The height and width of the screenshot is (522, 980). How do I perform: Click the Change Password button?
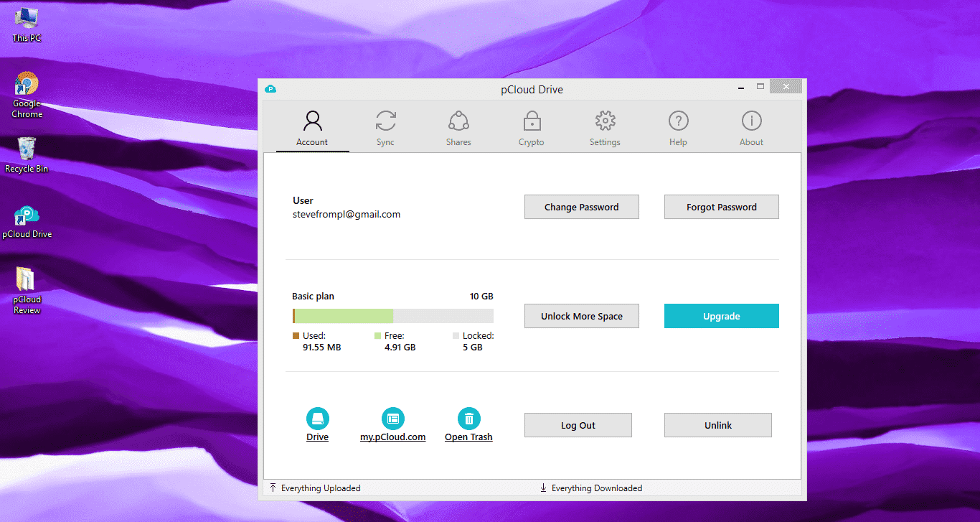pyautogui.click(x=582, y=207)
